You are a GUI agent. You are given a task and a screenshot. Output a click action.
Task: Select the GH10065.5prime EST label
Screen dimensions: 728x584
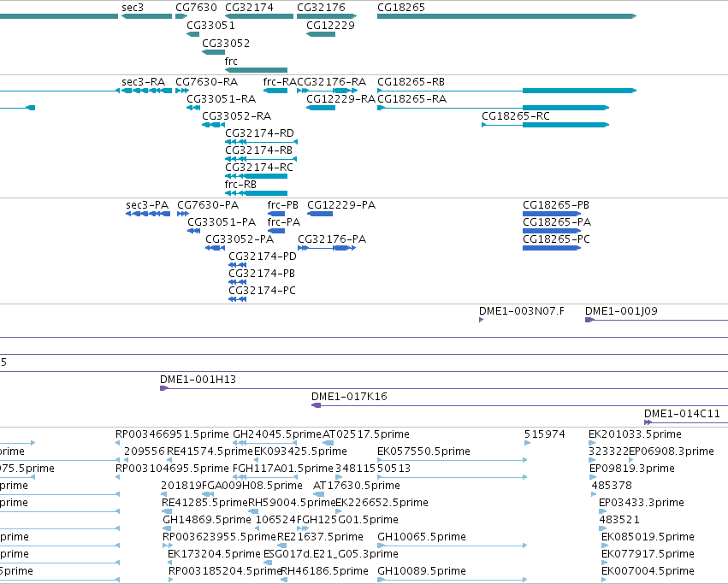point(422,537)
